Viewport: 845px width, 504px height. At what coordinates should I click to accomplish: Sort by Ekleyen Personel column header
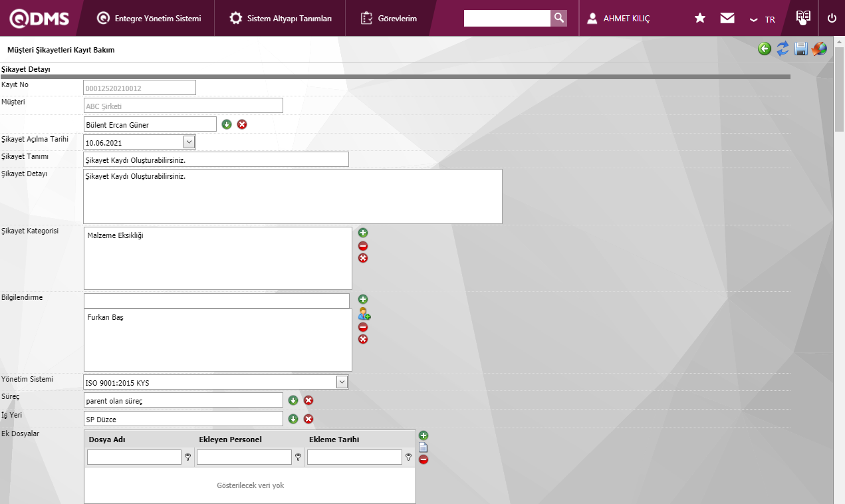pyautogui.click(x=230, y=440)
